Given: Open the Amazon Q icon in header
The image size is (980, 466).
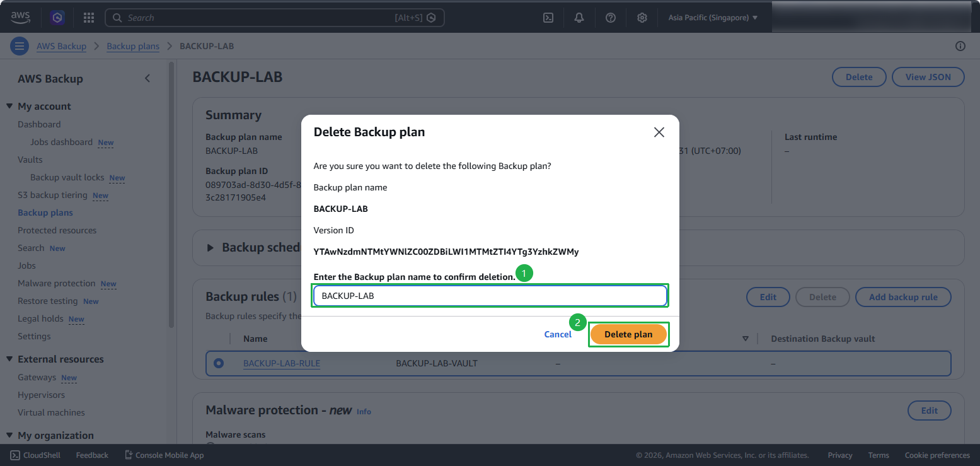Looking at the screenshot, I should click(x=58, y=18).
